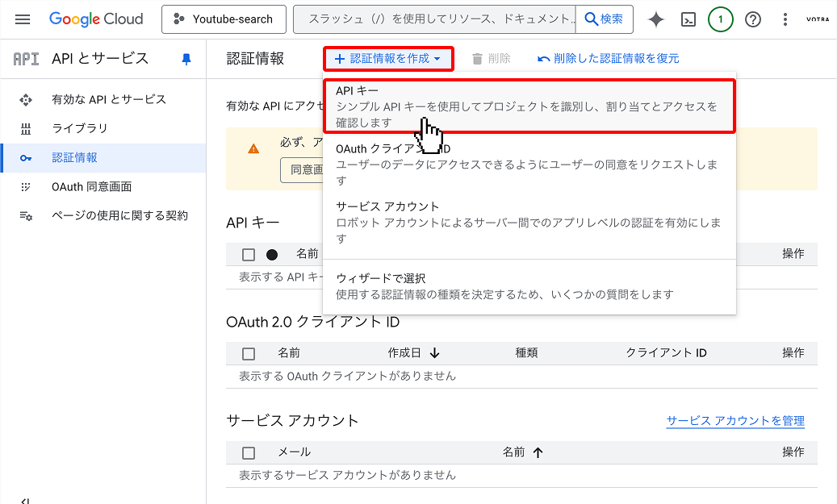Screen dimensions: 837x504
Task: Click the orange warning triangle icon
Action: (x=253, y=149)
